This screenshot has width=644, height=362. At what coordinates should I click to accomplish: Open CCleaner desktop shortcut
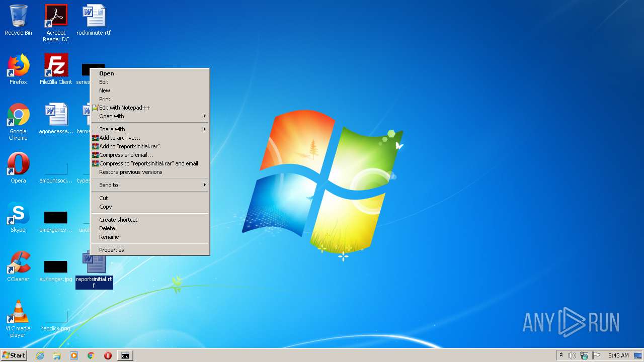(18, 266)
